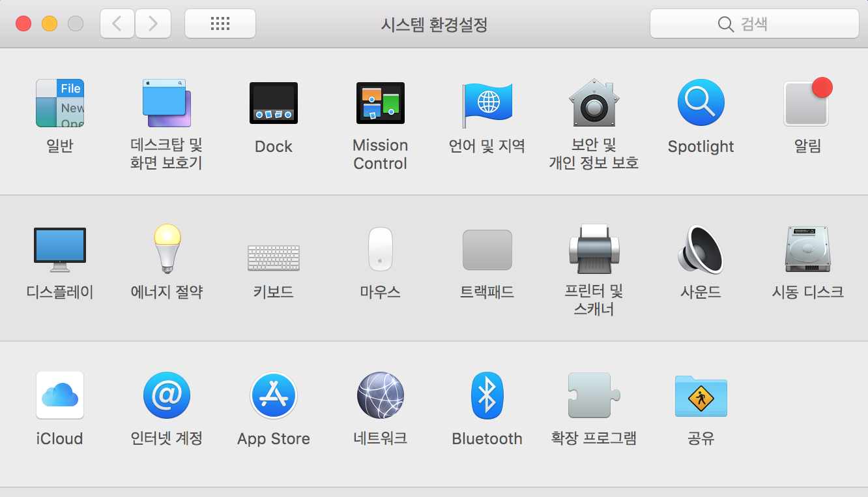868x497 pixels.
Task: Open 네트워크 globe icon
Action: (381, 395)
